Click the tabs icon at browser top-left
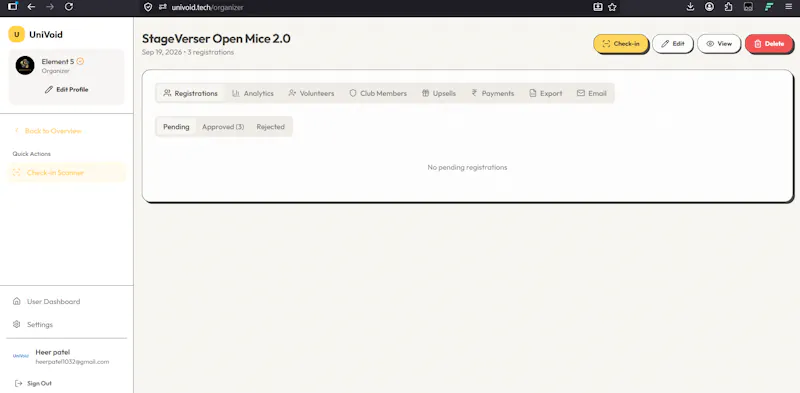The height and width of the screenshot is (393, 800). pos(13,7)
